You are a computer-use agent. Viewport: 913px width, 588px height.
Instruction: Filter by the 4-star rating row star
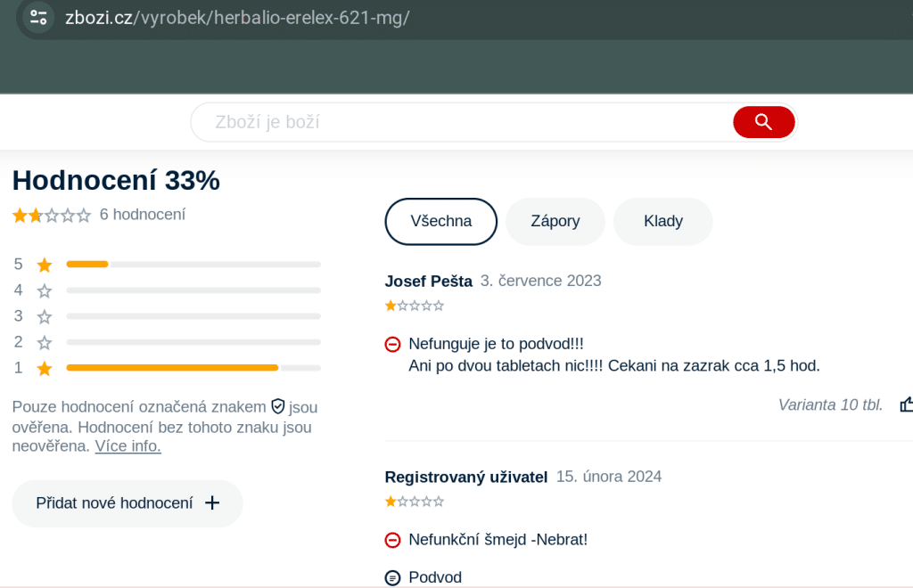coord(45,290)
